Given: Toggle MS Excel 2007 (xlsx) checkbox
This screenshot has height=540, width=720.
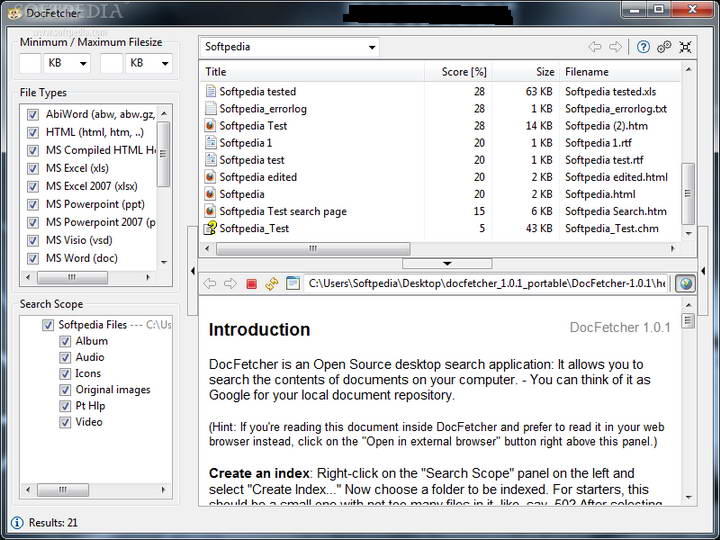Looking at the screenshot, I should 33,186.
